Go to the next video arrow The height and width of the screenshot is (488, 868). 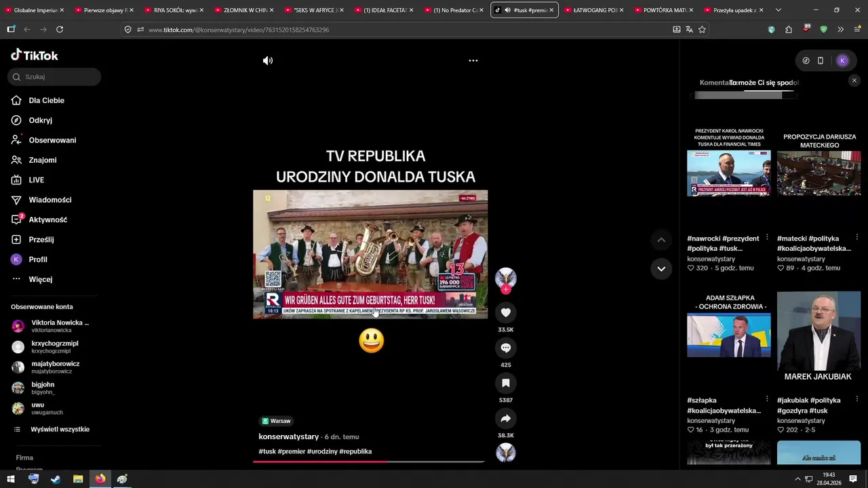coord(661,269)
